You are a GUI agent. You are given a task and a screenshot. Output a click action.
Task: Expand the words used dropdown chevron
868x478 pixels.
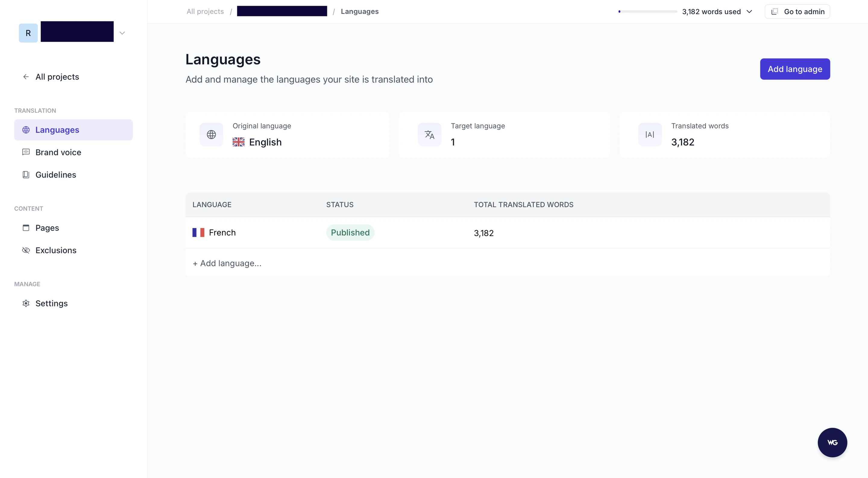[749, 11]
